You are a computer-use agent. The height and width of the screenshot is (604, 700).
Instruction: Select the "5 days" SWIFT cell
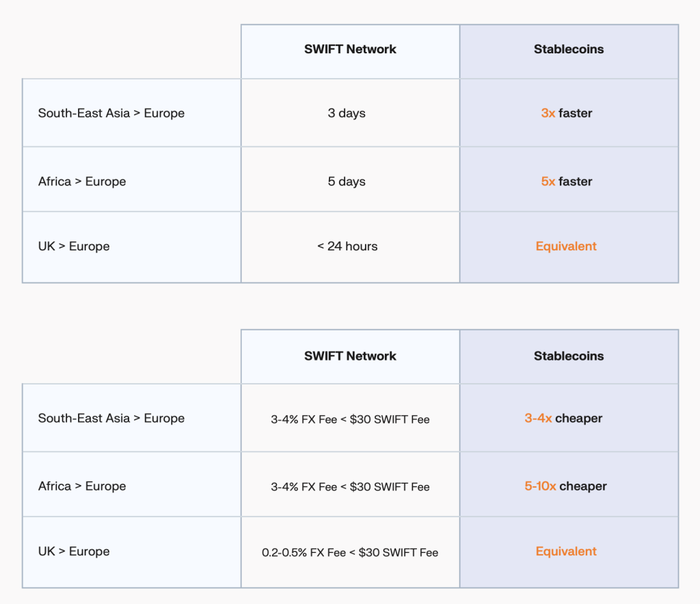(x=347, y=181)
